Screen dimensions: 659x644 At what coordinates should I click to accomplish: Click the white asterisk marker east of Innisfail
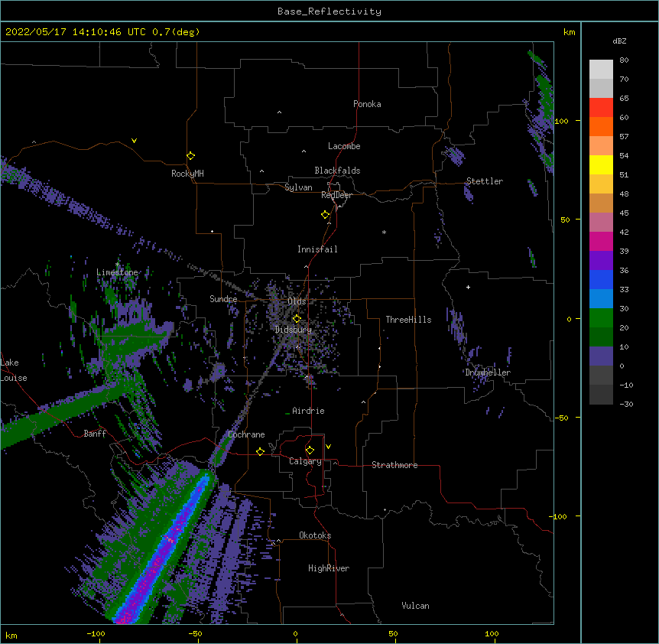click(384, 232)
